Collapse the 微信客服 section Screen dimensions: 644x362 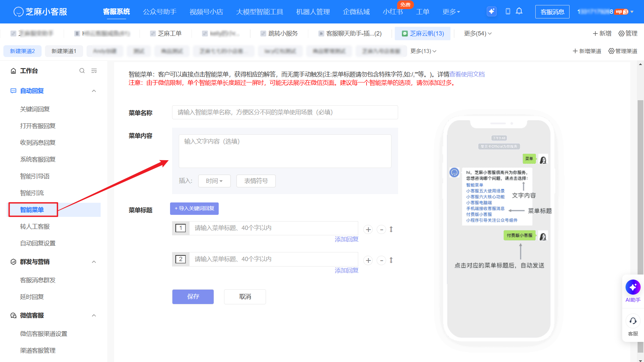[x=94, y=315]
